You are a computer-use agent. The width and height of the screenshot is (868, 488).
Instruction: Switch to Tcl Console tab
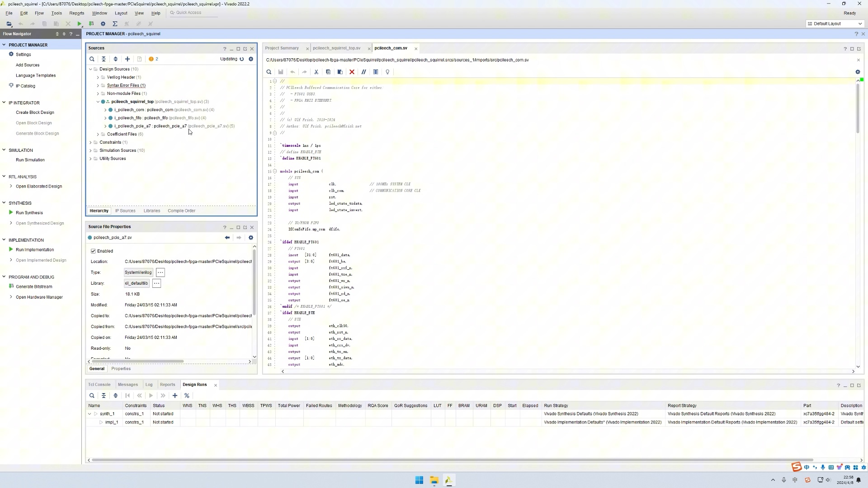[99, 385]
